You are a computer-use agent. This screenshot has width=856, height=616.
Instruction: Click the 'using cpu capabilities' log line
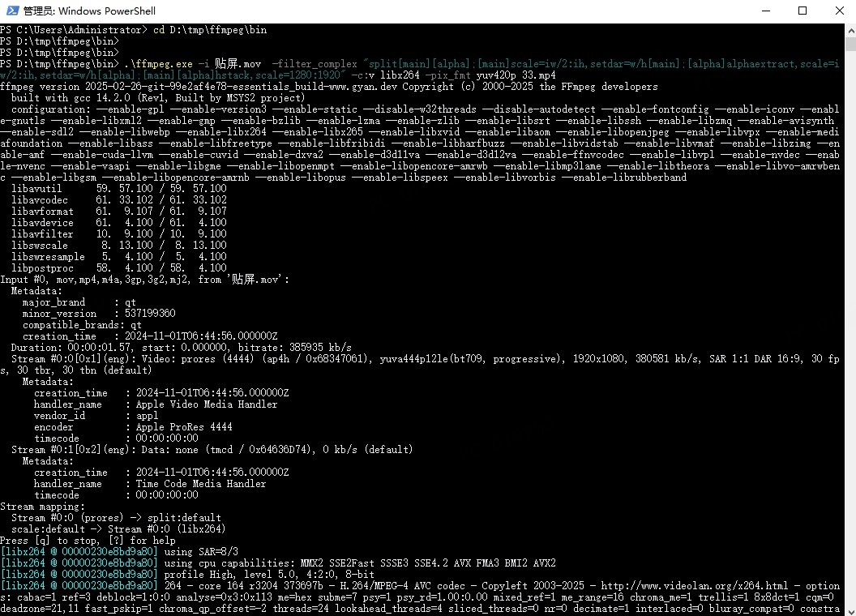278,563
